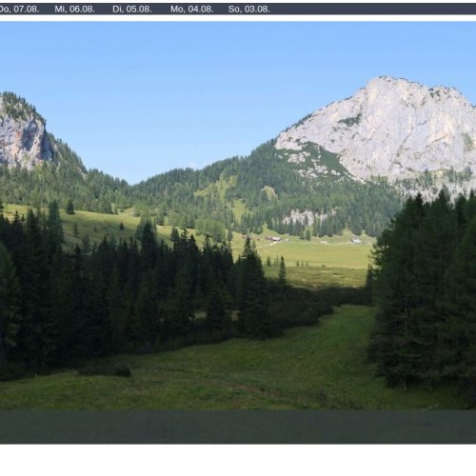
Task: Select the Mi, 06.08. date tab
Action: click(x=74, y=10)
